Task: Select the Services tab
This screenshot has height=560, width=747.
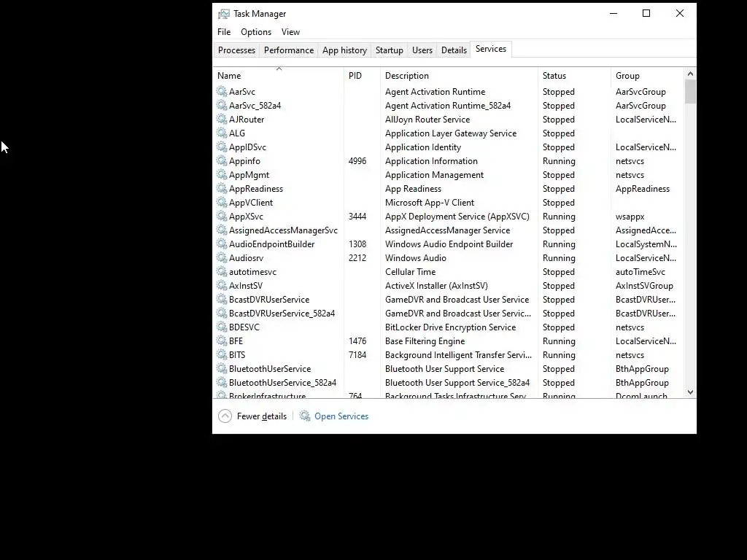Action: pyautogui.click(x=491, y=49)
